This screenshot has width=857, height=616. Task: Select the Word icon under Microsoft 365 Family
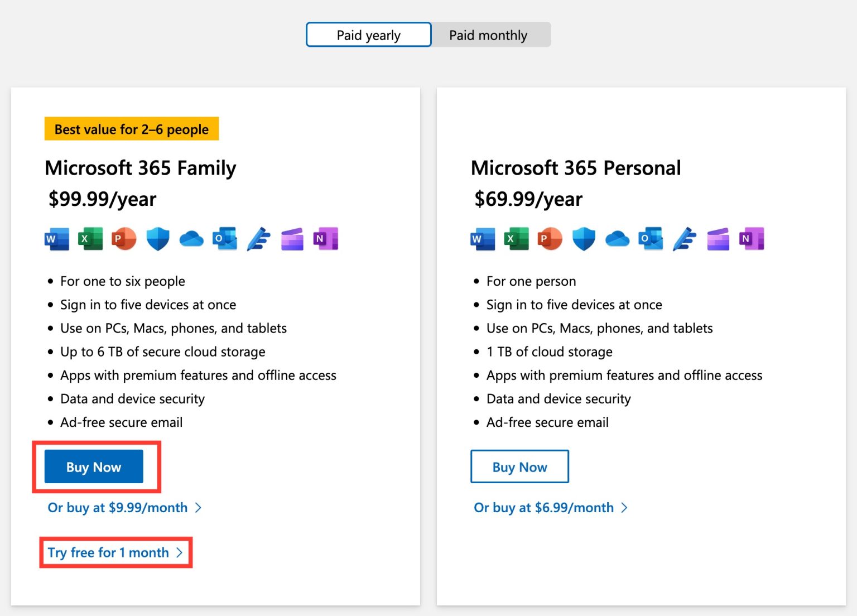coord(56,238)
